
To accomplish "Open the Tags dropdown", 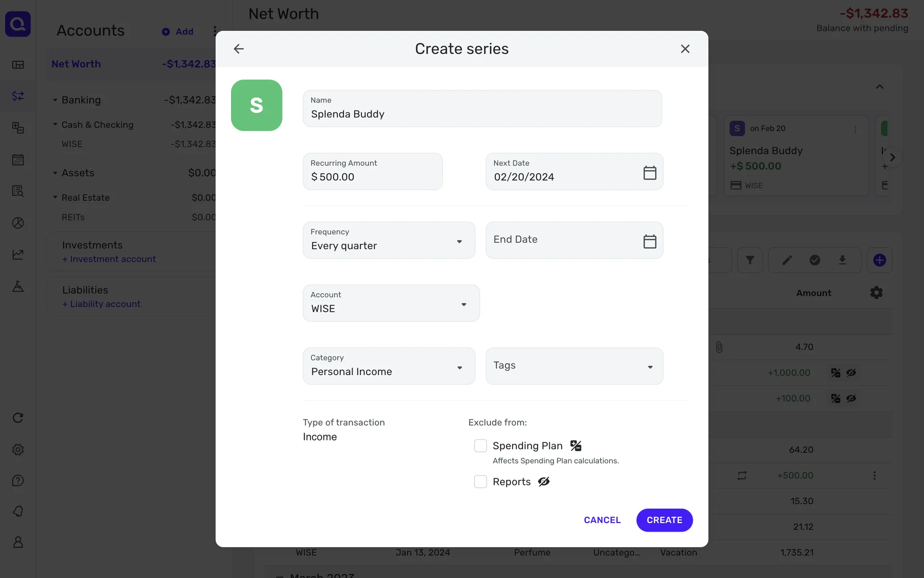I will coord(574,366).
